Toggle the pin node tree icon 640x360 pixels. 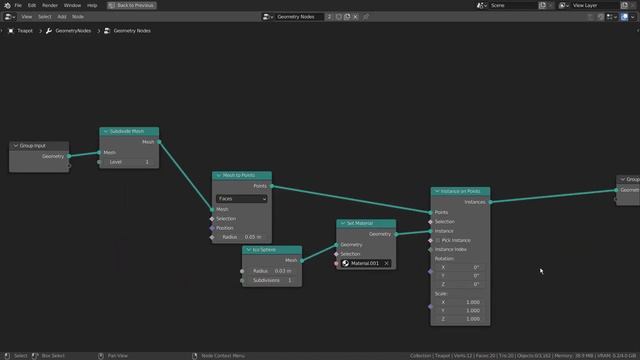pos(366,17)
